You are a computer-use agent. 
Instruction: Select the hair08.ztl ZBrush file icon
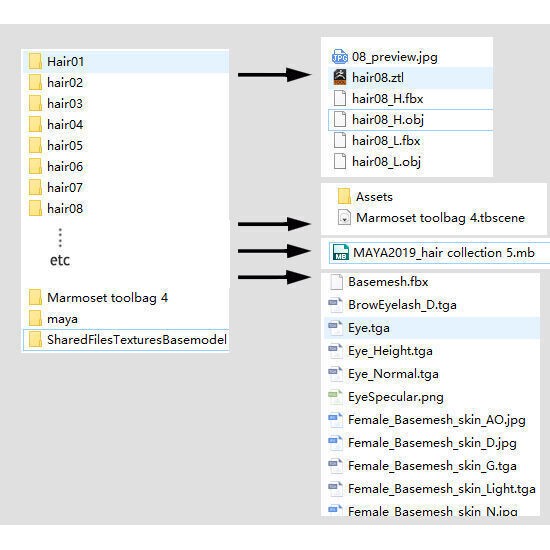point(340,78)
